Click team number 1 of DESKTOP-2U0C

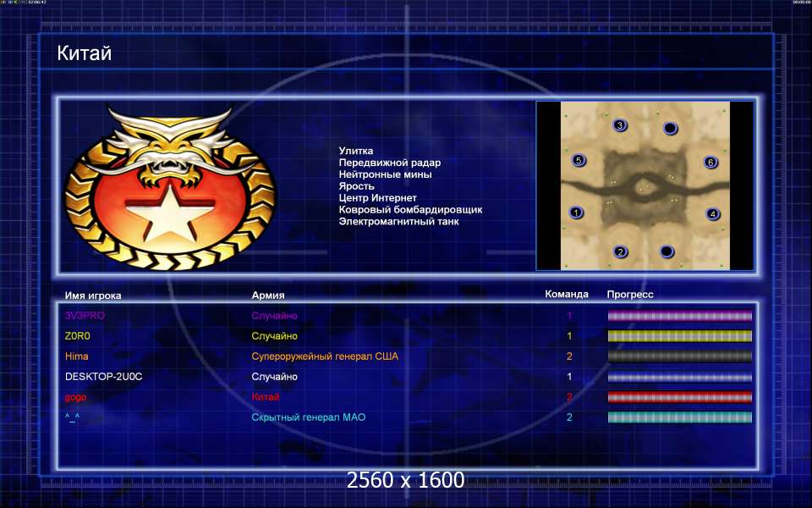[x=569, y=377]
